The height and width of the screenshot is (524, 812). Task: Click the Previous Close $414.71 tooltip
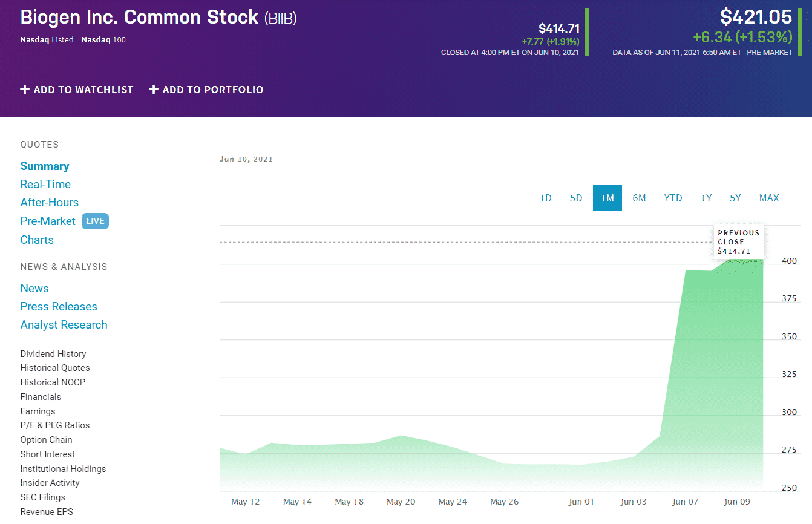(x=738, y=241)
